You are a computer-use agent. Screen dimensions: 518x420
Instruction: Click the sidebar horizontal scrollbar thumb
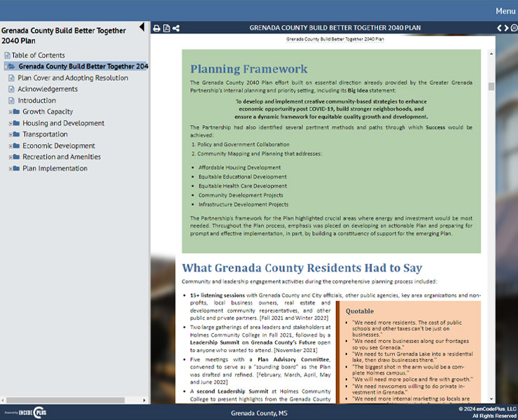pyautogui.click(x=65, y=400)
